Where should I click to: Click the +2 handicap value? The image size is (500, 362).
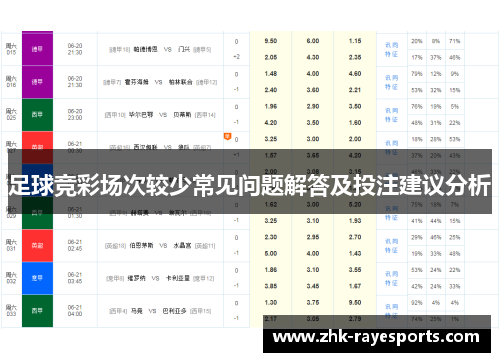(236, 57)
